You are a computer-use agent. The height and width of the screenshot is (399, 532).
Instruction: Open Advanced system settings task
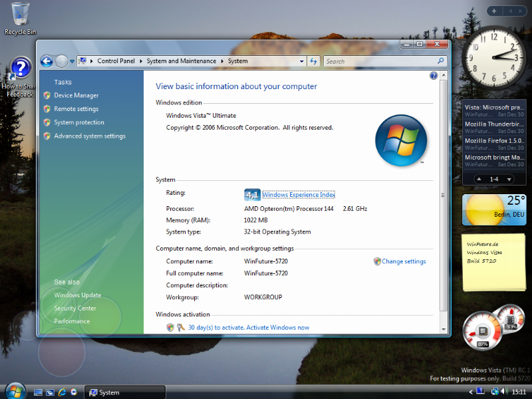90,136
